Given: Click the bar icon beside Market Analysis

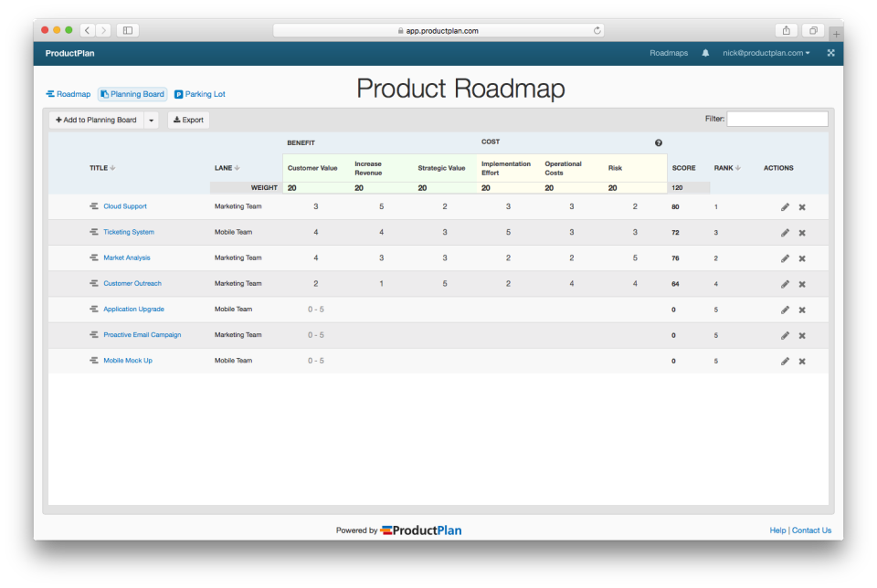Looking at the screenshot, I should 94,257.
